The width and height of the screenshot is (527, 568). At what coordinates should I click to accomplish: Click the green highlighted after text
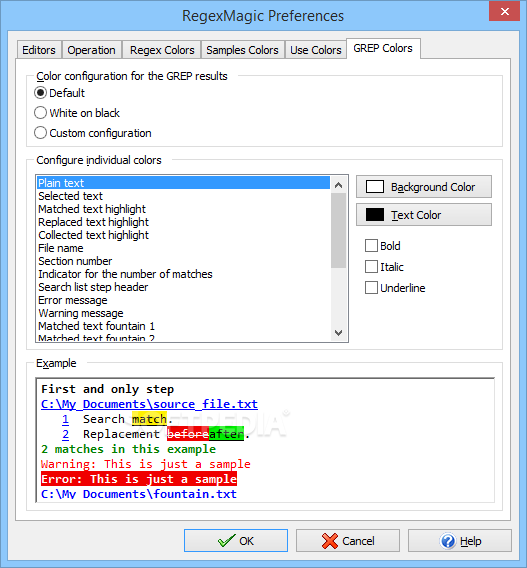[226, 434]
